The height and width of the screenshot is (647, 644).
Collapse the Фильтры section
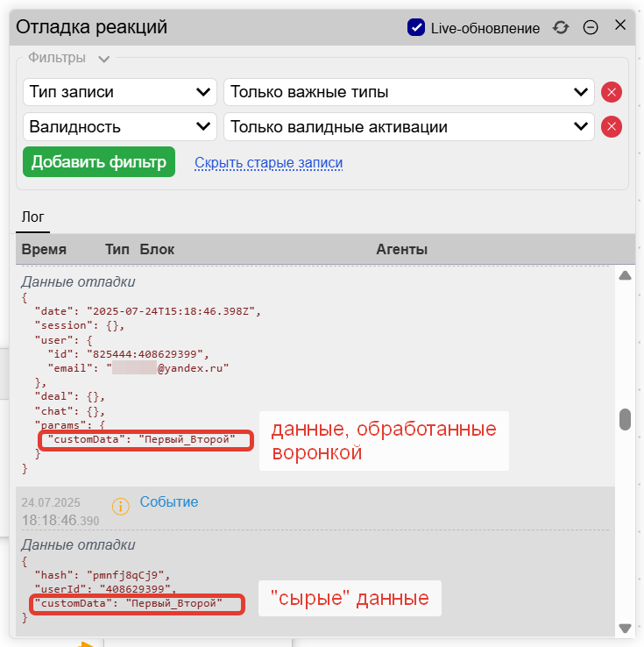point(104,59)
